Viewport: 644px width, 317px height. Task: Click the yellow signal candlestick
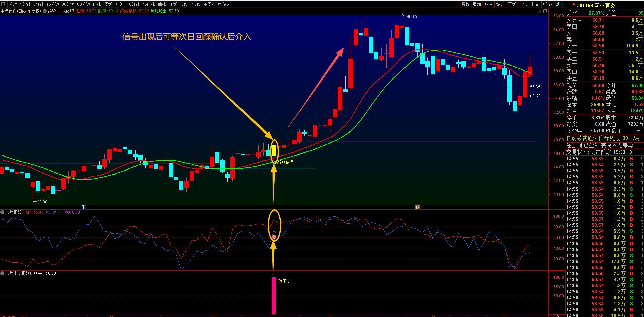pos(274,151)
